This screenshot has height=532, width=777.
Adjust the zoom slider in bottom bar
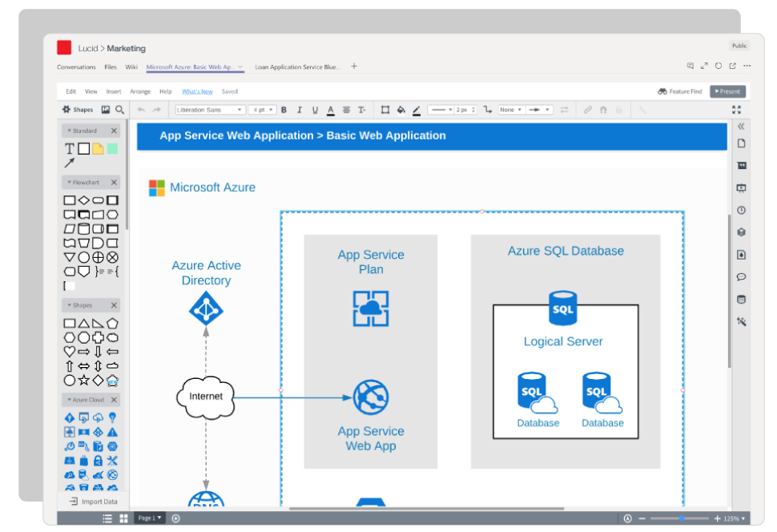coord(682,518)
